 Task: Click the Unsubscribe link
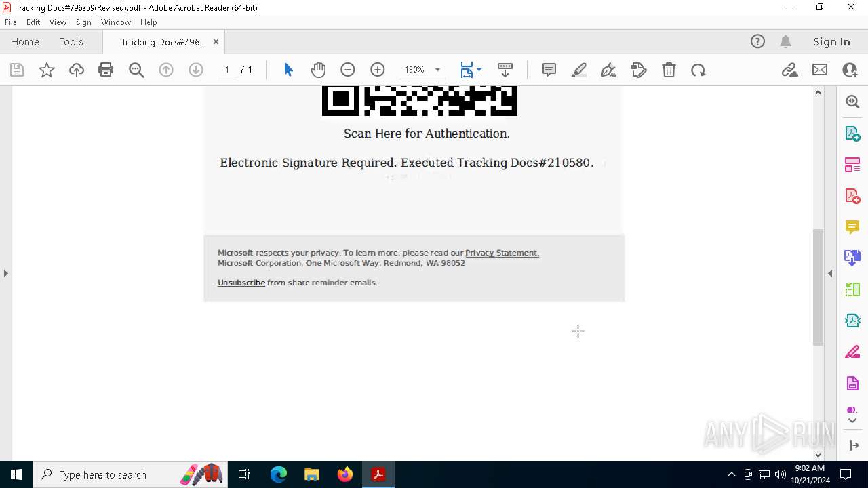(241, 283)
